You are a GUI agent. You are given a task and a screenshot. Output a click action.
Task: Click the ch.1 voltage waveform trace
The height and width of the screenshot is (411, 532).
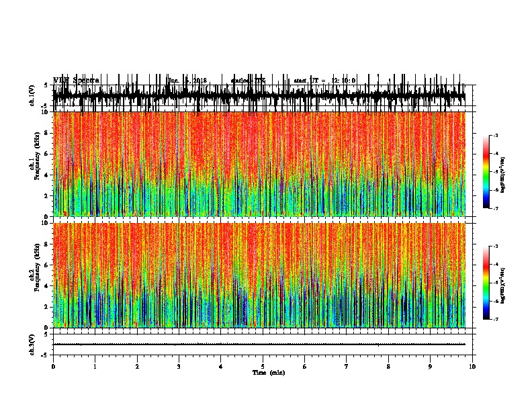click(x=259, y=96)
